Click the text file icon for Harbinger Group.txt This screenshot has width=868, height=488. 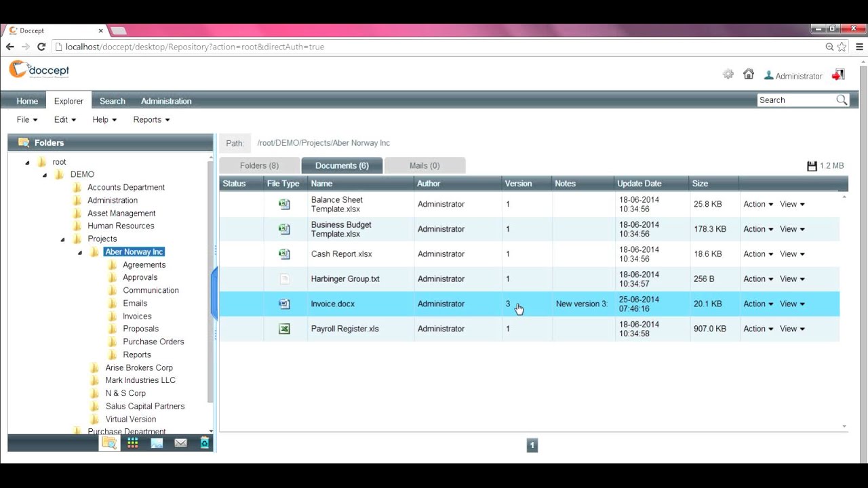coord(285,279)
